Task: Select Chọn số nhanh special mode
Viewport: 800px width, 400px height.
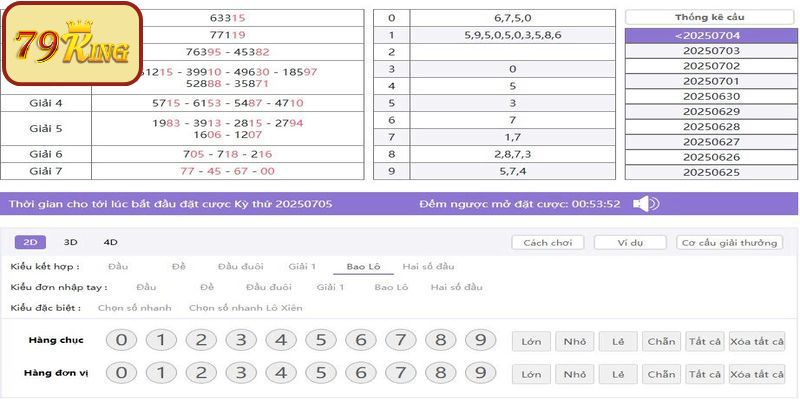Action: (x=135, y=308)
